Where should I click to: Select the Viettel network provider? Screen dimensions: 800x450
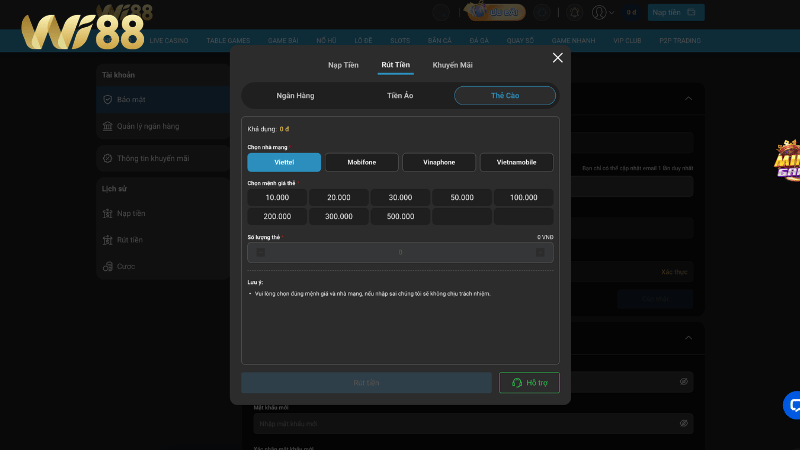tap(284, 162)
